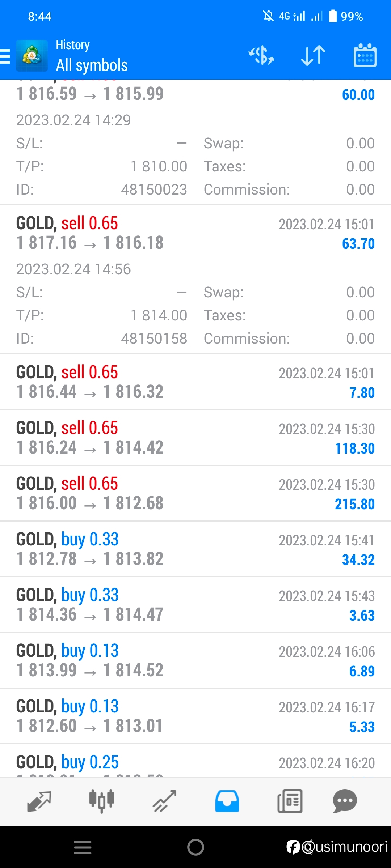391x868 pixels.
Task: Select the GOLD buy 0.13 trade at 16:17
Action: coord(195,716)
